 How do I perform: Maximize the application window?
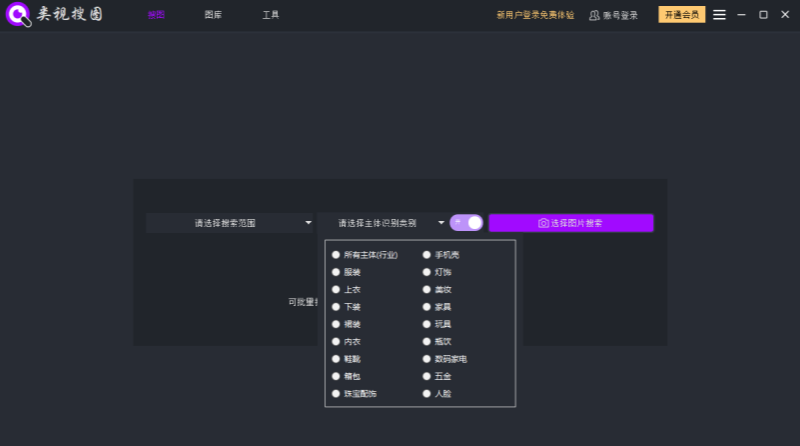(x=763, y=15)
